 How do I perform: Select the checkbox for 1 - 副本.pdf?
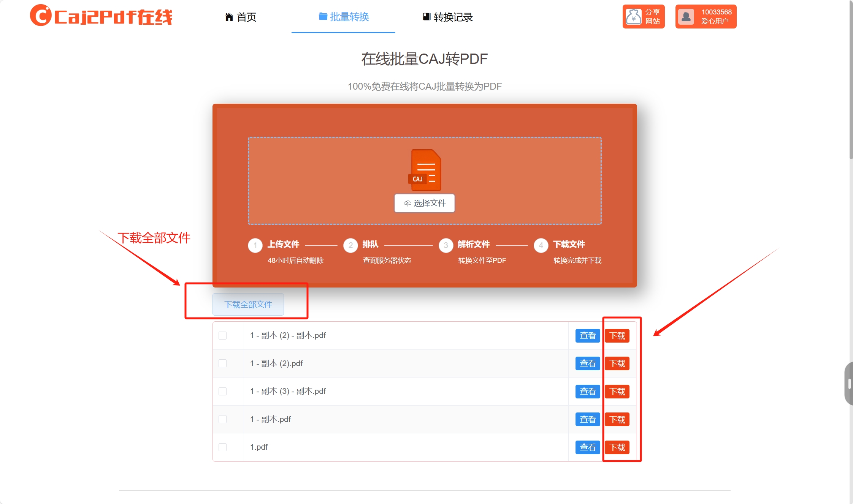point(222,419)
